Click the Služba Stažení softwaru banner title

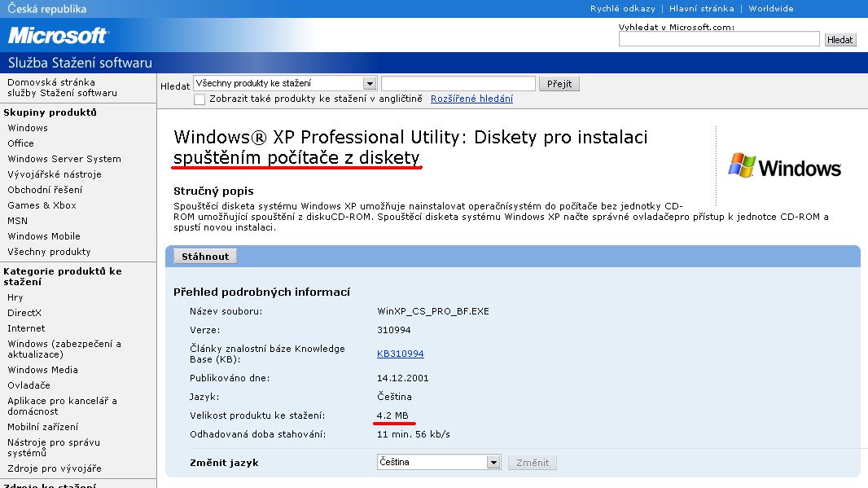click(80, 63)
